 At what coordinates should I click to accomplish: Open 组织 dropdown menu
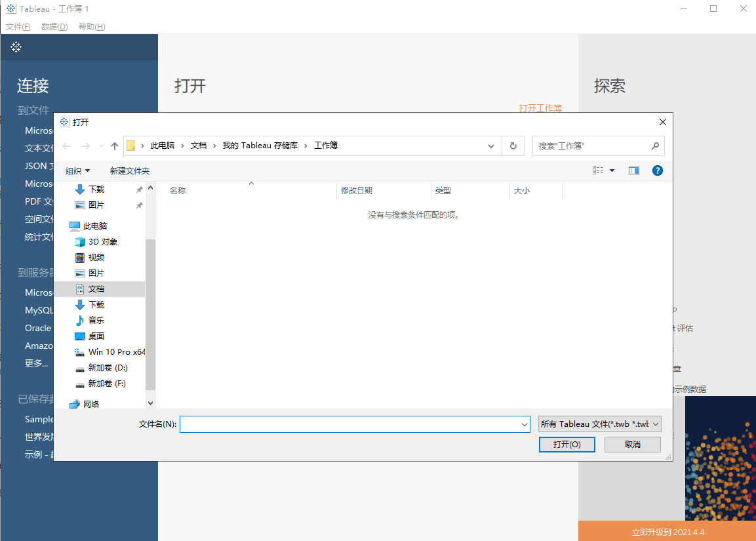pos(77,170)
